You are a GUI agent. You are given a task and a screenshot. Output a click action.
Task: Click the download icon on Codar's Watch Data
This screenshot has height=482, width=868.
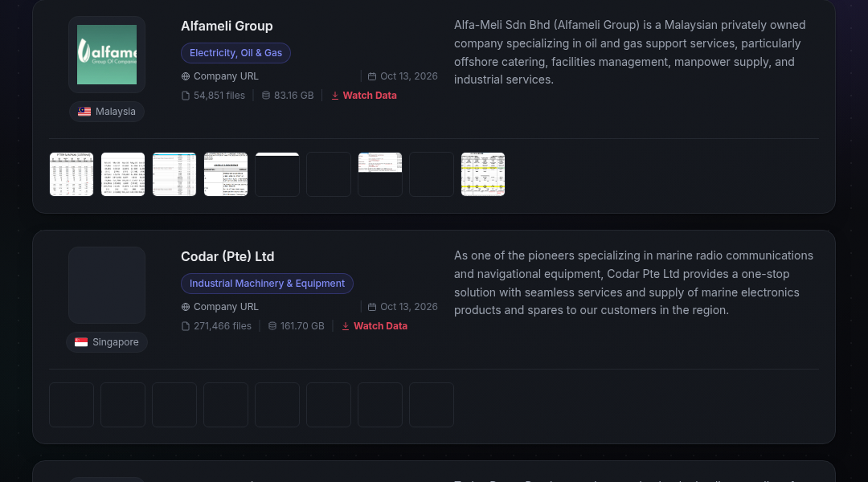tap(346, 326)
